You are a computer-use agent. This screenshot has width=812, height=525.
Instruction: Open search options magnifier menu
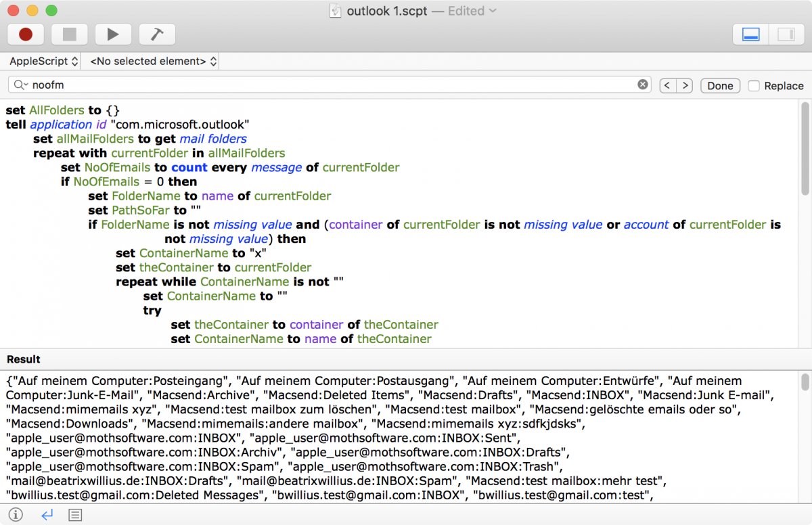[x=20, y=85]
